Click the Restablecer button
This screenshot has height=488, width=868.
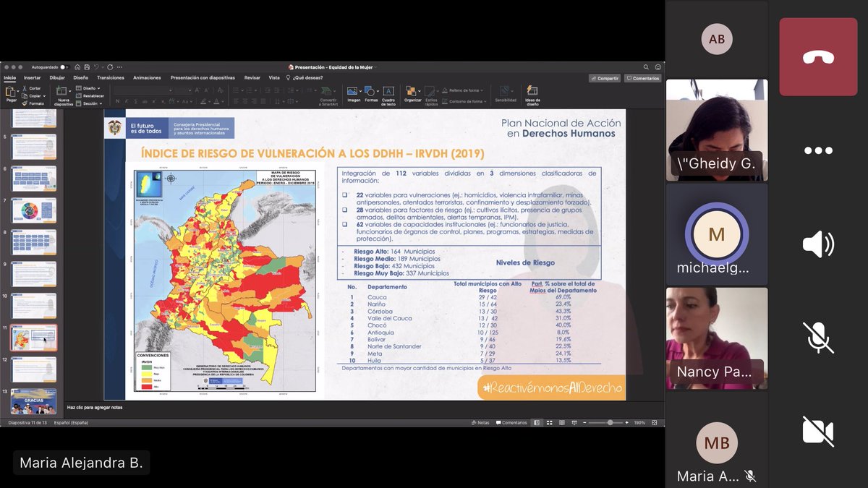point(90,95)
